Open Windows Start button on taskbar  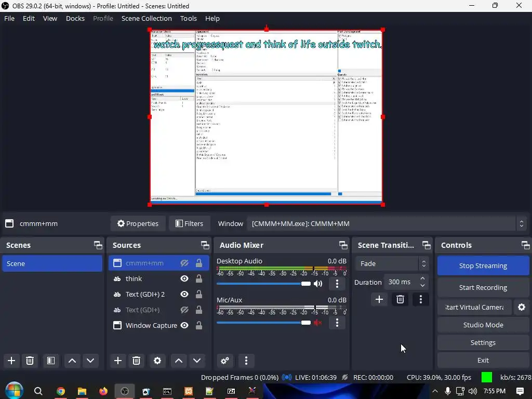(x=14, y=391)
